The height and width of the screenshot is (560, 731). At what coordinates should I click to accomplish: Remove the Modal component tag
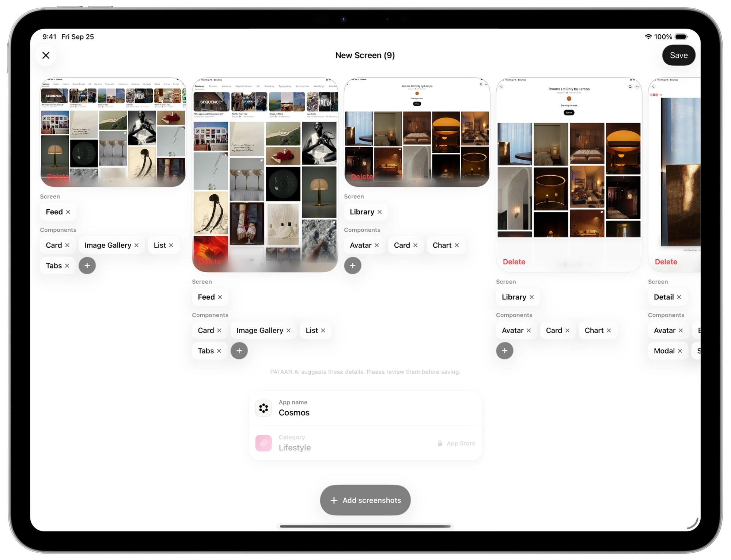(680, 351)
